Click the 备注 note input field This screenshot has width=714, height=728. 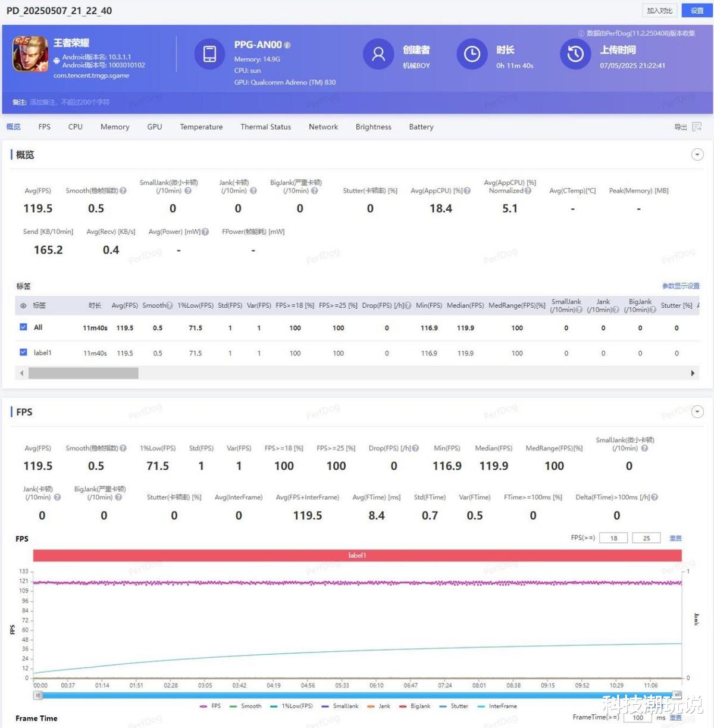(x=70, y=102)
